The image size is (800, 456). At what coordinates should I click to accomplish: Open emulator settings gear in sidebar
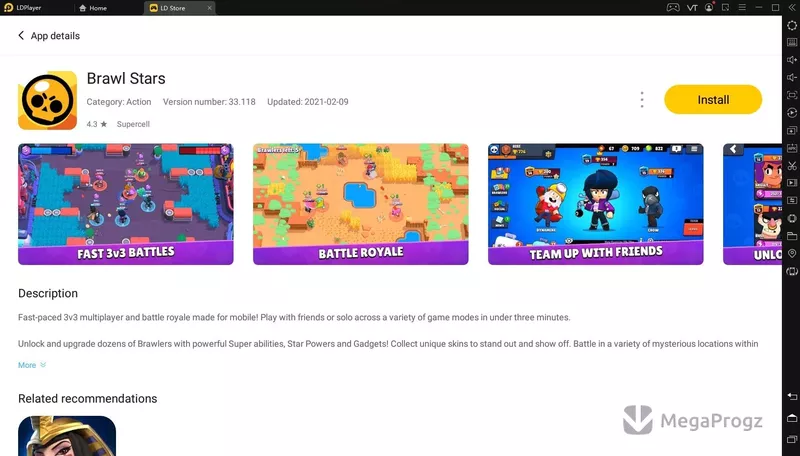[792, 25]
